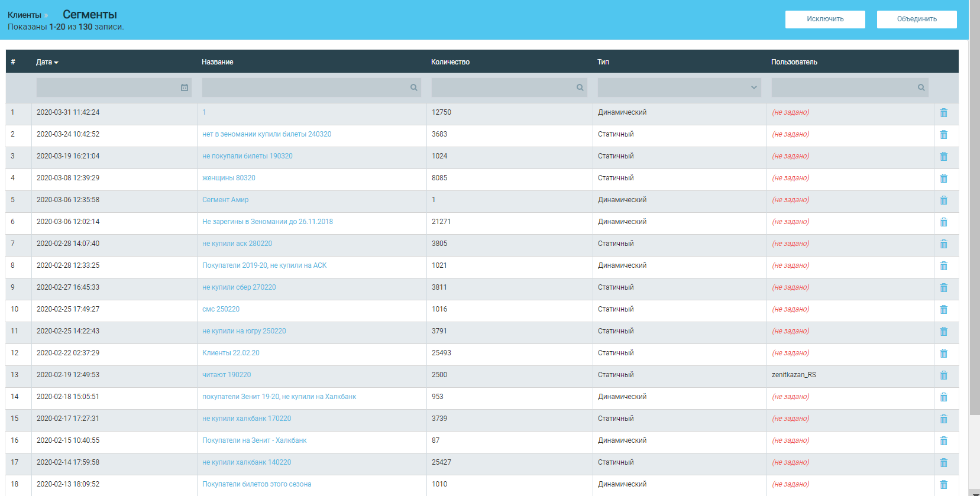Open segment читают 190220

click(227, 375)
